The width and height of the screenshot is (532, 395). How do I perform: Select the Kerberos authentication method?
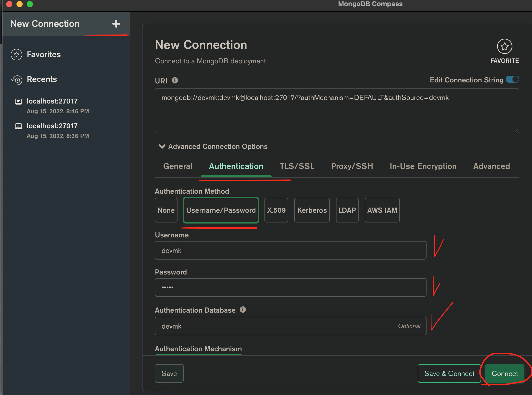coord(312,210)
